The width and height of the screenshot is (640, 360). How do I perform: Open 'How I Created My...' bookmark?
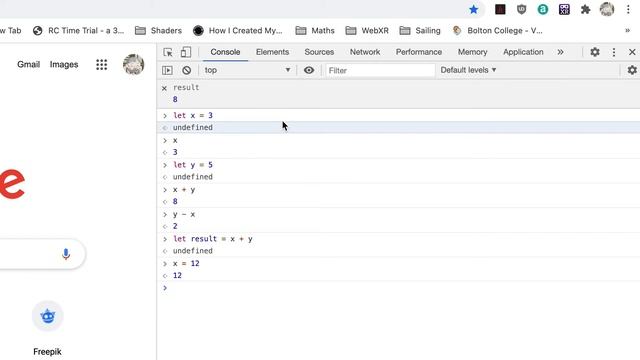coord(238,31)
